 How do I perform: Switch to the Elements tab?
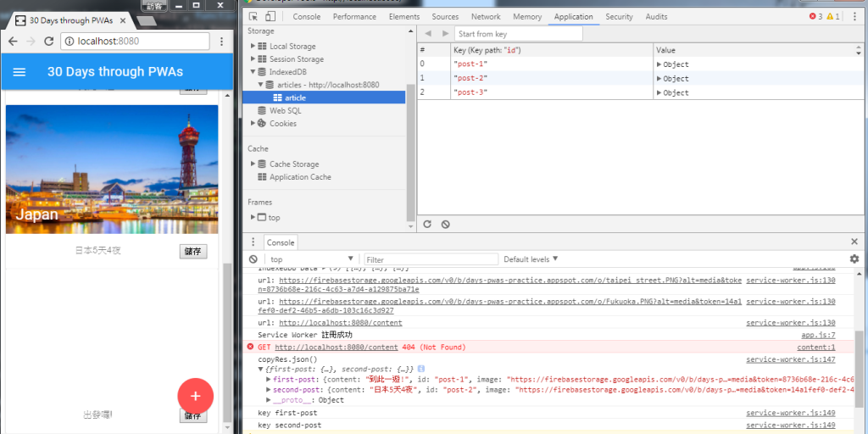click(404, 17)
